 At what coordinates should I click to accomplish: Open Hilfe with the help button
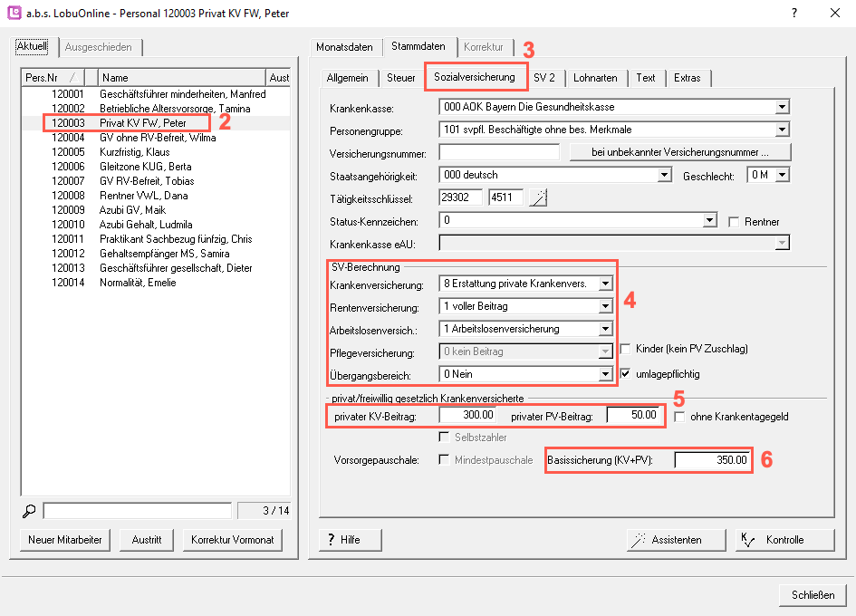coord(350,540)
